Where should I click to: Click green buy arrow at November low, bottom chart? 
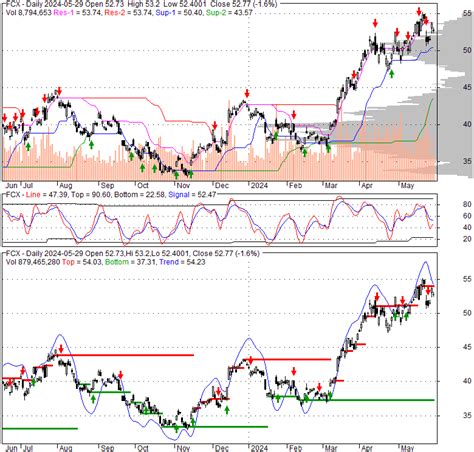click(176, 429)
